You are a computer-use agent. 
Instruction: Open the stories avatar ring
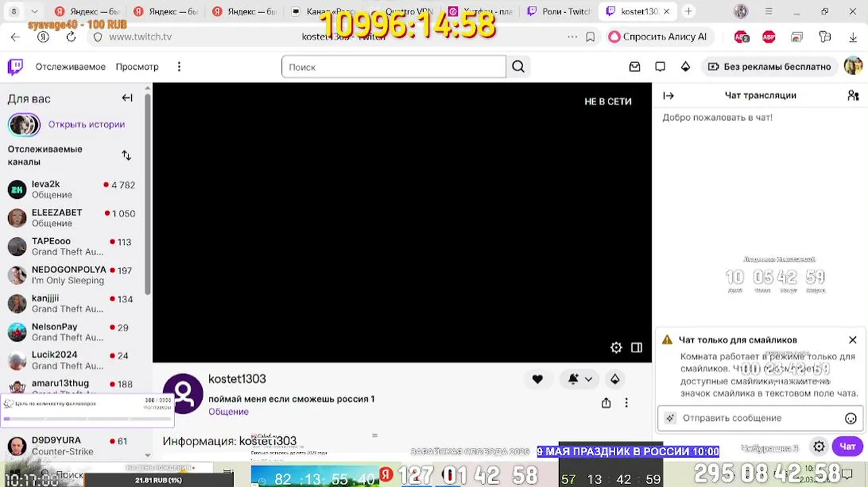click(24, 124)
